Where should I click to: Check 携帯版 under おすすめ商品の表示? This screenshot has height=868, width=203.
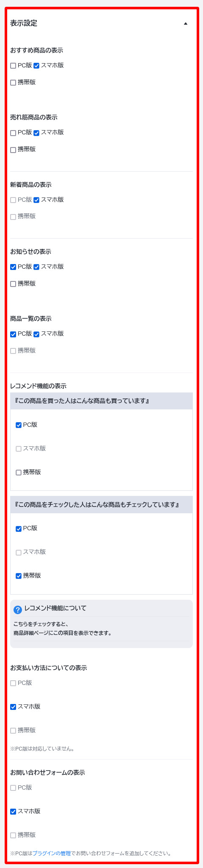click(13, 83)
